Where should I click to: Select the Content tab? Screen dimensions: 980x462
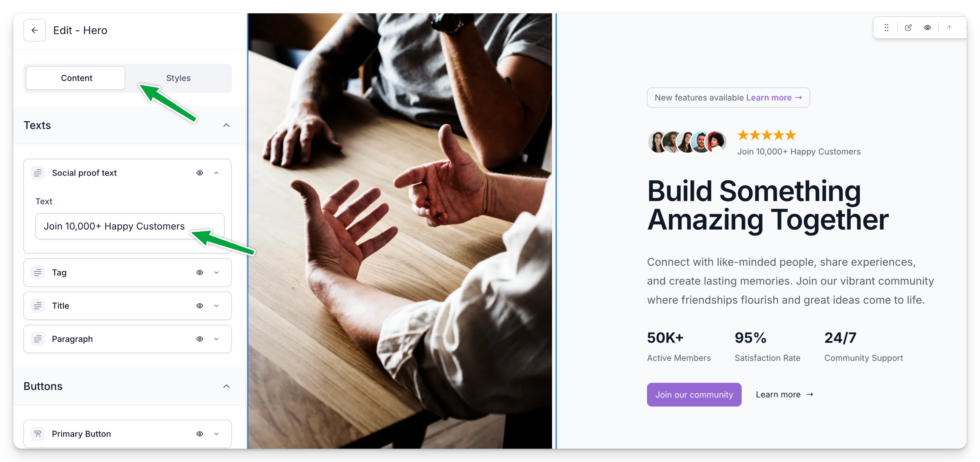point(76,78)
